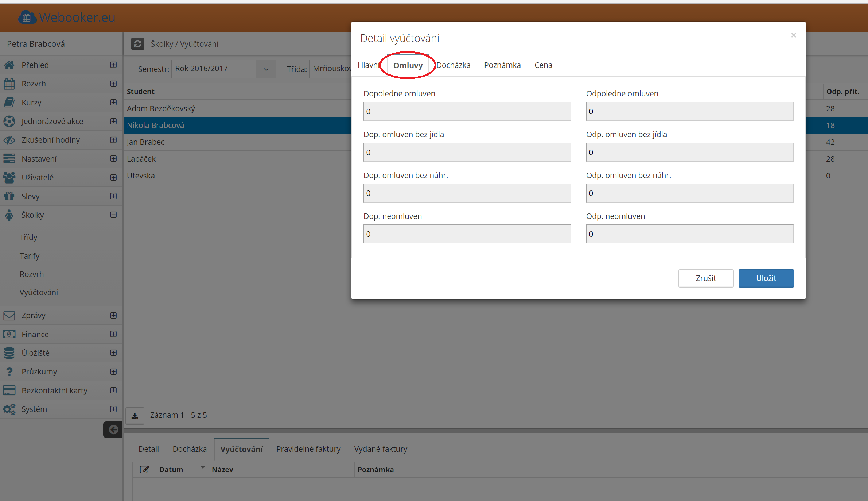Expand the Přehled menu section
The width and height of the screenshot is (868, 501).
tap(113, 65)
